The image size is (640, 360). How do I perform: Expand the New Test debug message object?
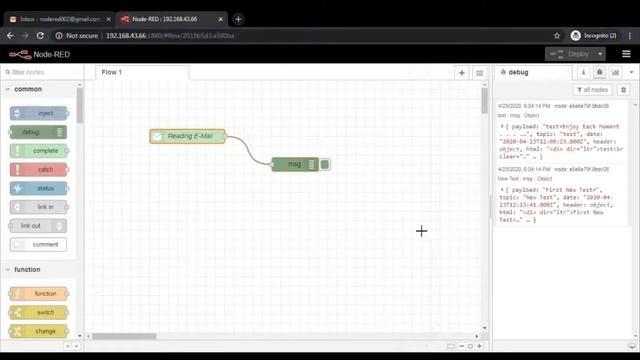[502, 190]
